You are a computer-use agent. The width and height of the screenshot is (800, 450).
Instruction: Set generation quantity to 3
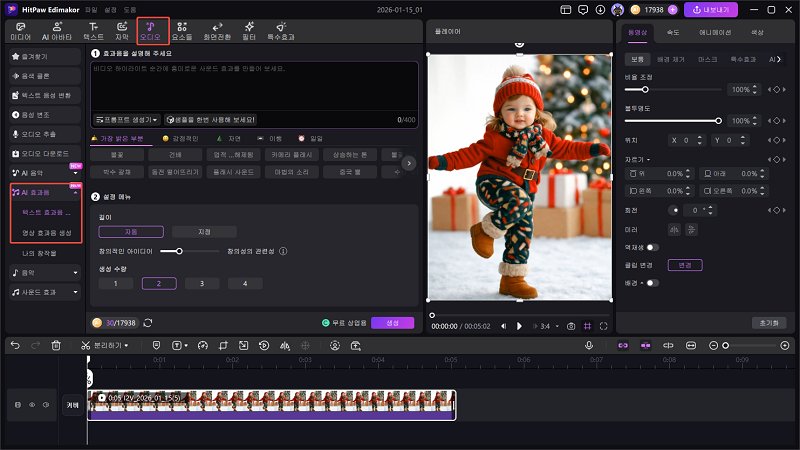pos(202,284)
